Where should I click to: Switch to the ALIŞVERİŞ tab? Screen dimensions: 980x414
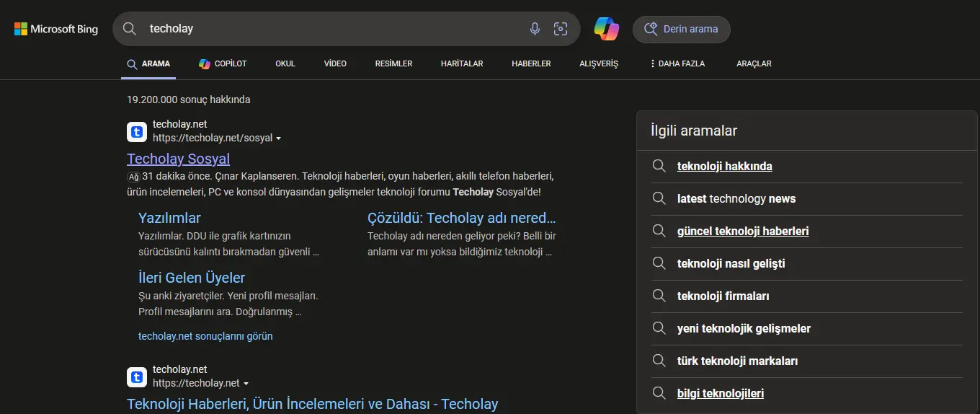pyautogui.click(x=599, y=63)
